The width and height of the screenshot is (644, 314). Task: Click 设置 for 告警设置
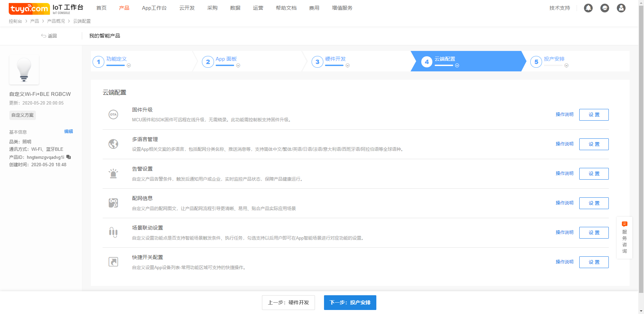pos(594,174)
